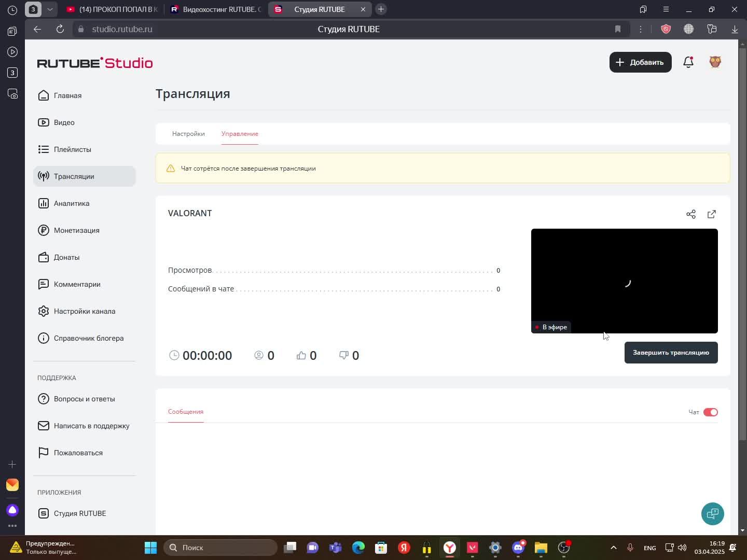Open stream in new window icon
Viewport: 747px width, 560px height.
tap(712, 214)
